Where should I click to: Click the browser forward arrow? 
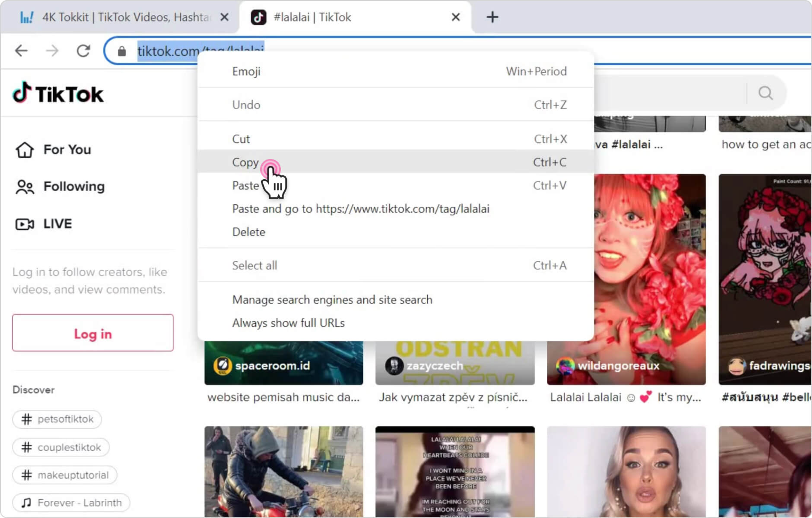(x=52, y=51)
